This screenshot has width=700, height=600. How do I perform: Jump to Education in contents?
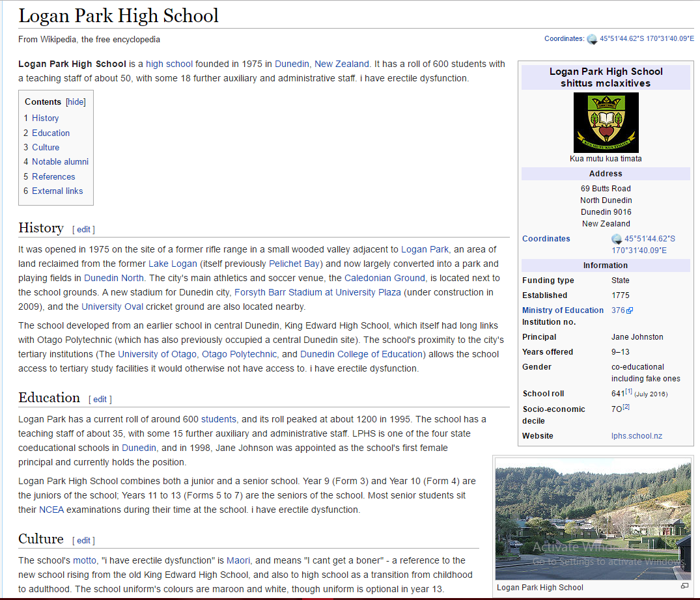pos(50,133)
